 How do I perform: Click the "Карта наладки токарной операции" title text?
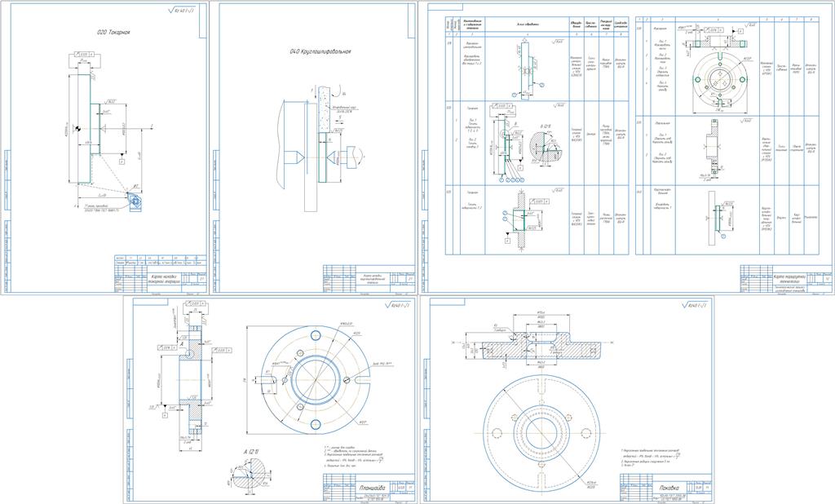(x=164, y=279)
